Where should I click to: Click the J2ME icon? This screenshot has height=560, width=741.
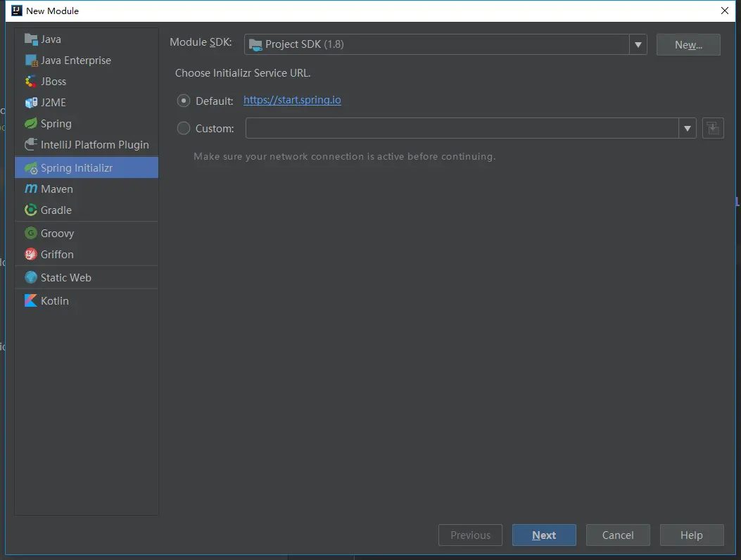[x=31, y=103]
